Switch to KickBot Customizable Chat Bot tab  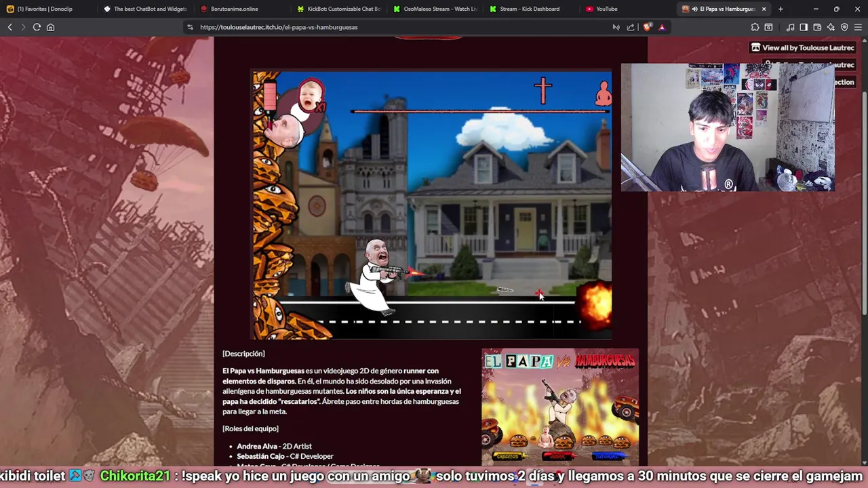pyautogui.click(x=339, y=9)
